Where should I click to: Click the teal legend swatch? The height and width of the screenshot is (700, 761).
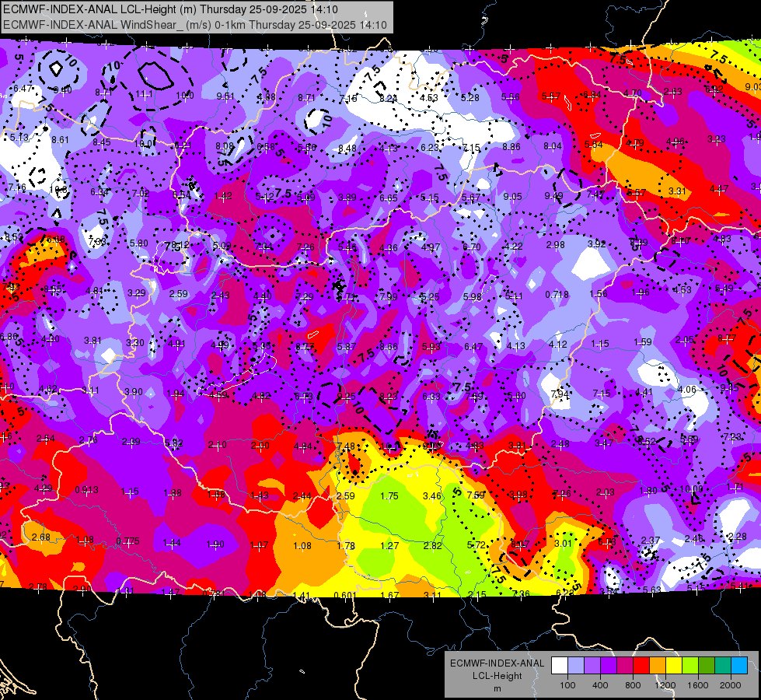click(723, 666)
